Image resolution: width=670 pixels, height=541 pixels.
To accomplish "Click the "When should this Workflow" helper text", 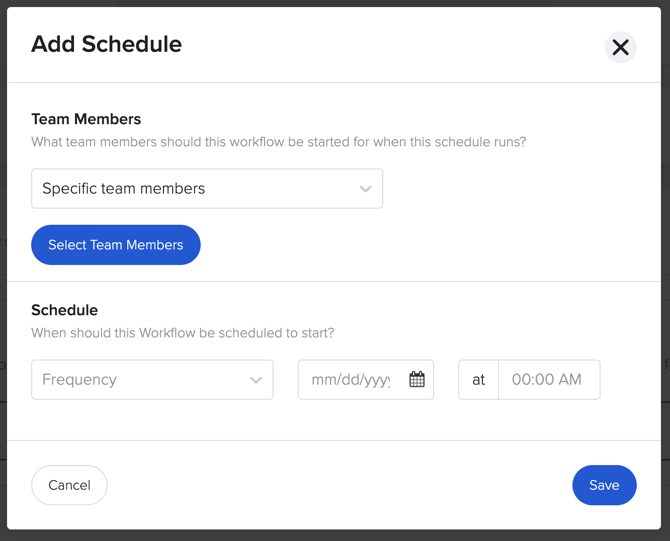I will (182, 333).
